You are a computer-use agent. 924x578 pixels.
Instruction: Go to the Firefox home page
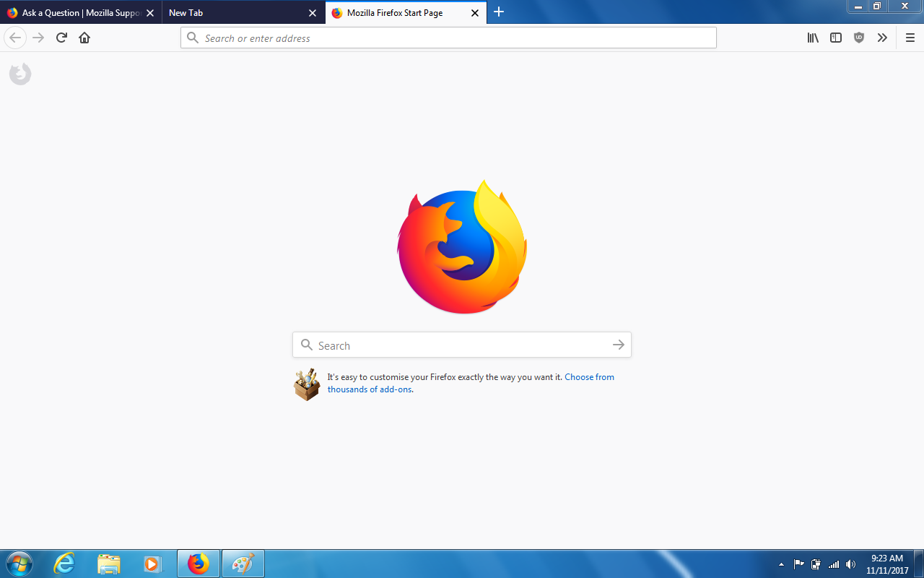[84, 38]
